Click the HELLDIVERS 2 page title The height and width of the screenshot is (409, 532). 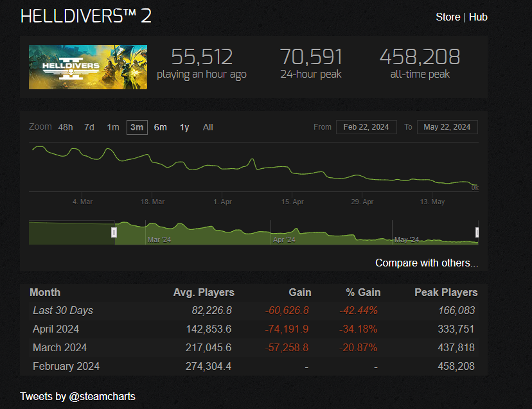[x=86, y=16]
